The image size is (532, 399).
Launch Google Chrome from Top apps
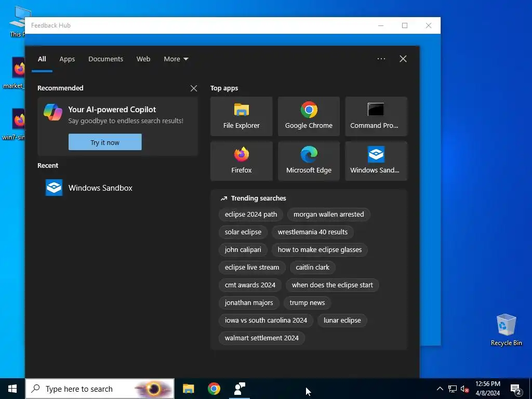309,116
